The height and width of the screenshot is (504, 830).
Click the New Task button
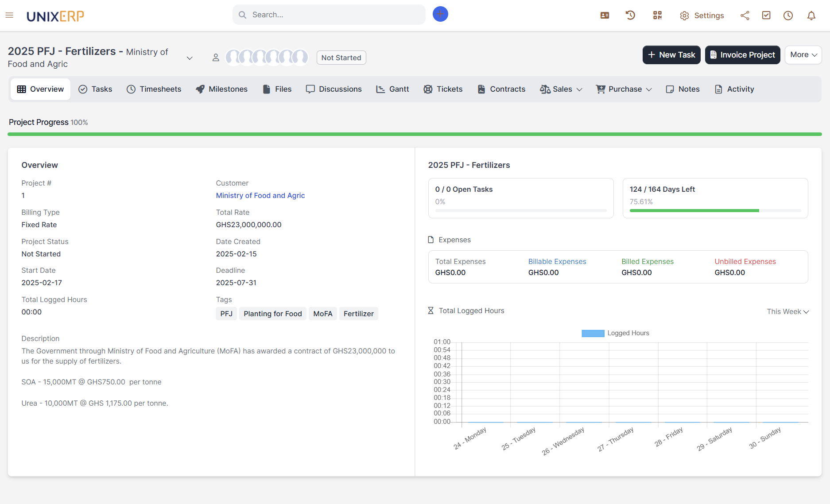(x=671, y=55)
